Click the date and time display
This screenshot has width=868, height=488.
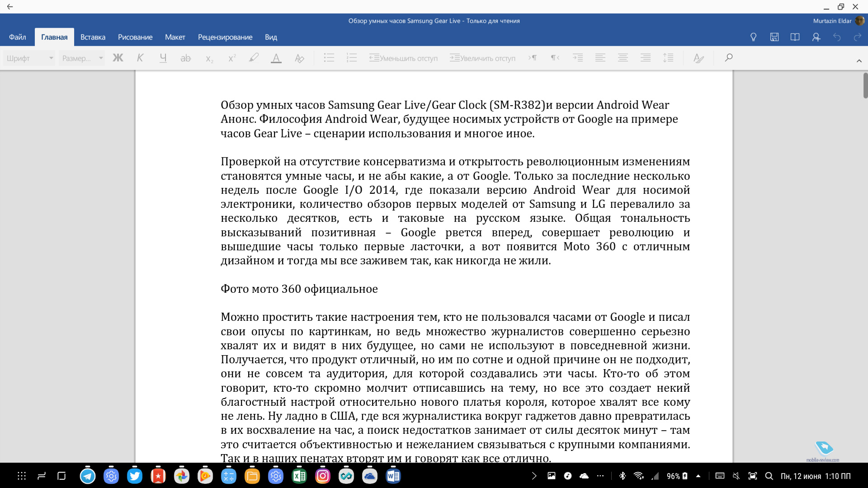coord(816,476)
